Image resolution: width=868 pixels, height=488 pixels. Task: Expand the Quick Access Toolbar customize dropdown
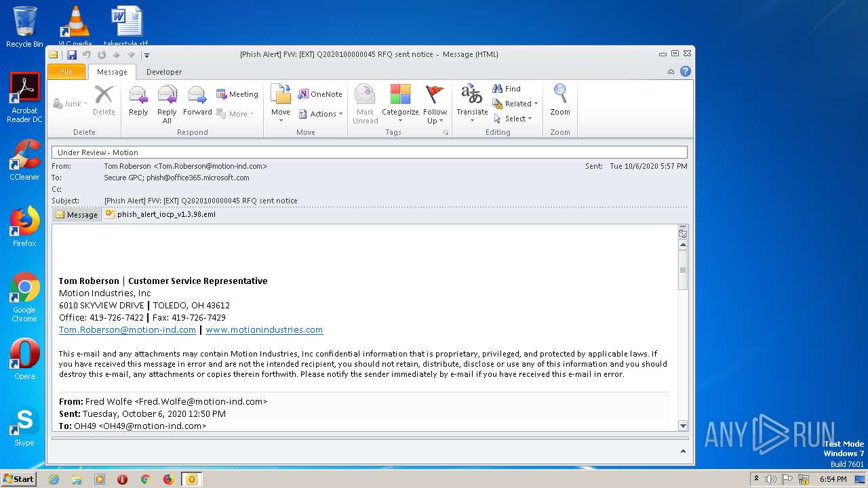point(146,55)
